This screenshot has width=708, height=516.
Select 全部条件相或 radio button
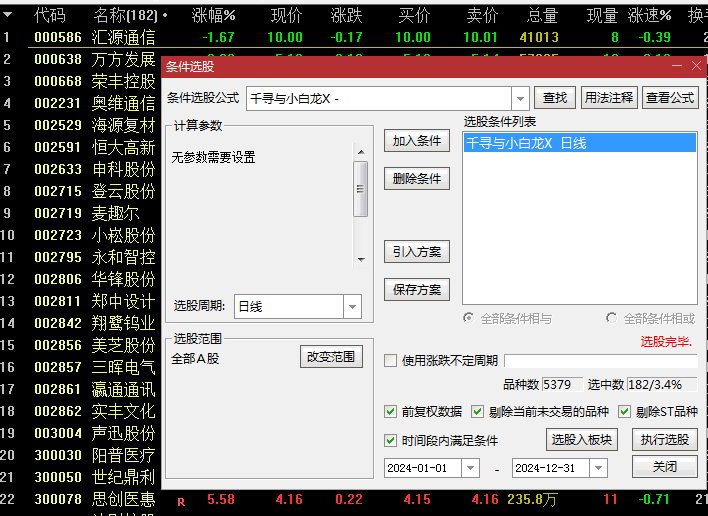611,318
